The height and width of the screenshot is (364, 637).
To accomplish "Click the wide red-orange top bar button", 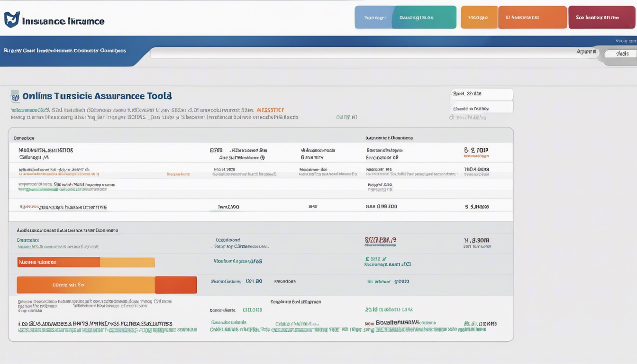I will click(x=532, y=17).
